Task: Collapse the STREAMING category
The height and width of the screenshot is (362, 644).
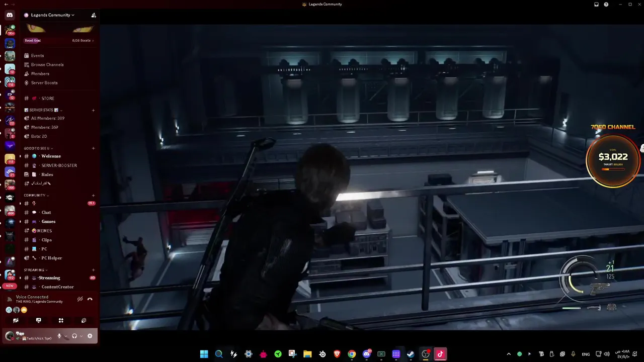Action: click(36, 270)
